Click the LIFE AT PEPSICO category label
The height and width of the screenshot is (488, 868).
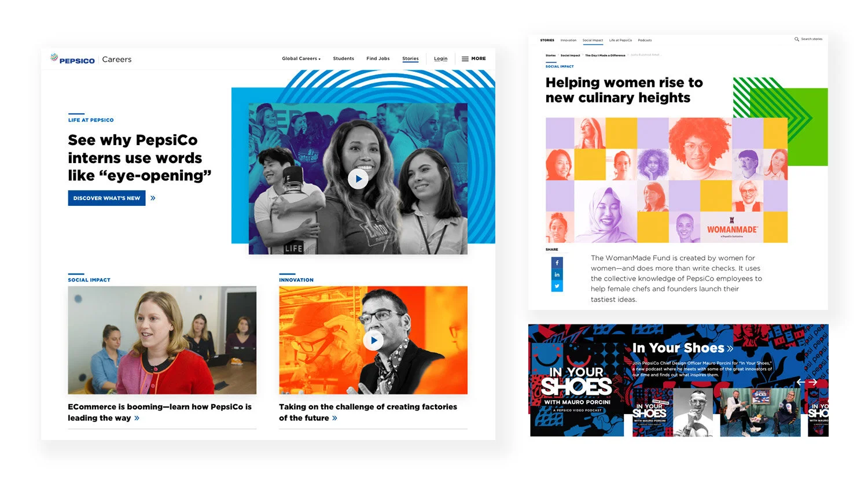(91, 120)
